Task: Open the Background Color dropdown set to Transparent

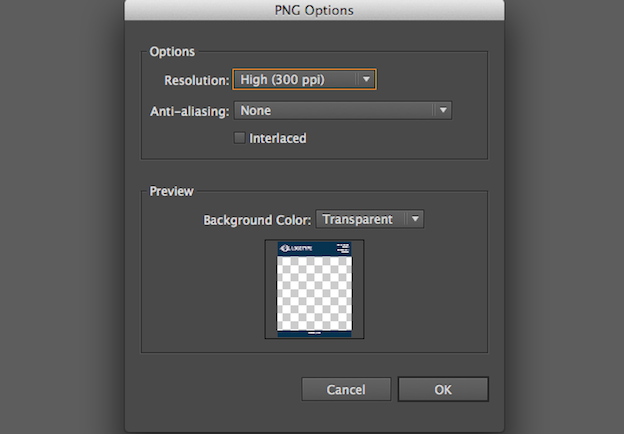Action: (360, 219)
